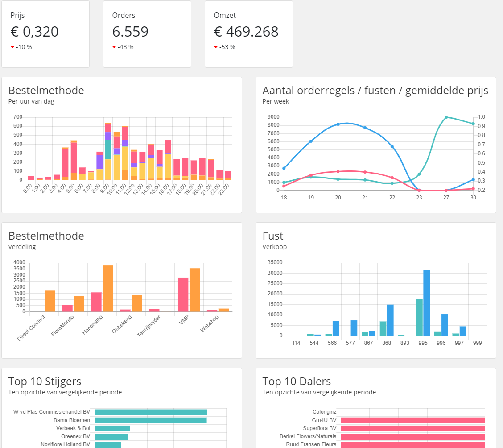The height and width of the screenshot is (448, 503).
Task: Click the Noviflora Holland BV bar
Action: (x=108, y=444)
